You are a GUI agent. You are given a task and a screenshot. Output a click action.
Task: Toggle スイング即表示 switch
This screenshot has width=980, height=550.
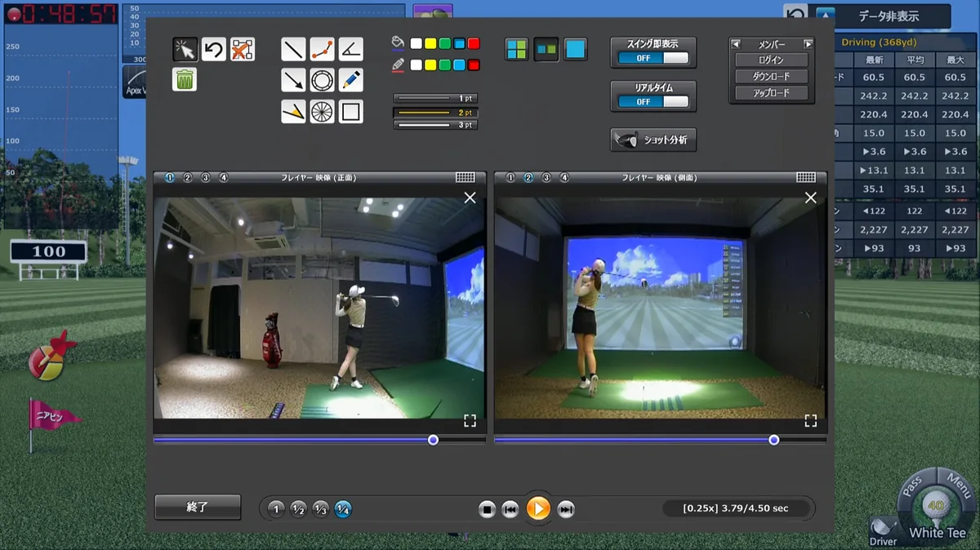point(653,59)
